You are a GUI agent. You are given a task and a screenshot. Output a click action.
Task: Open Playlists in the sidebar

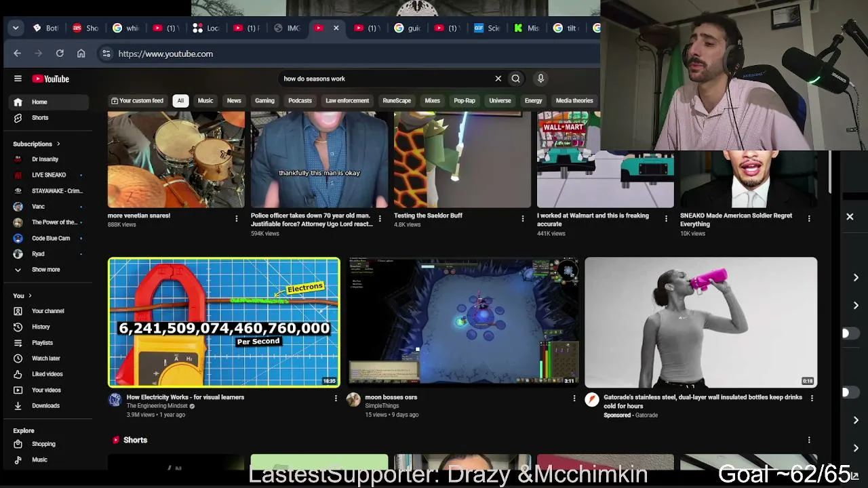coord(50,343)
